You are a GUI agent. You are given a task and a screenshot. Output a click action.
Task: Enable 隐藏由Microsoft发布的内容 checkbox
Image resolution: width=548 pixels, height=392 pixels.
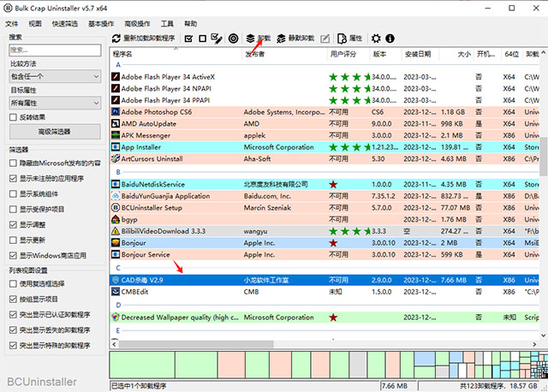pyautogui.click(x=13, y=163)
